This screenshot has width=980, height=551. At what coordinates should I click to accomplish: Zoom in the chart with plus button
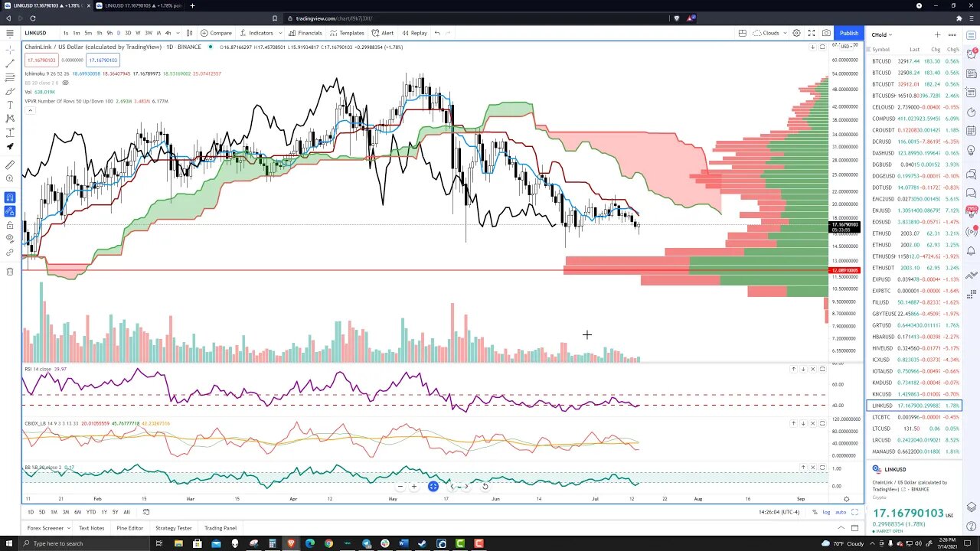pos(414,486)
